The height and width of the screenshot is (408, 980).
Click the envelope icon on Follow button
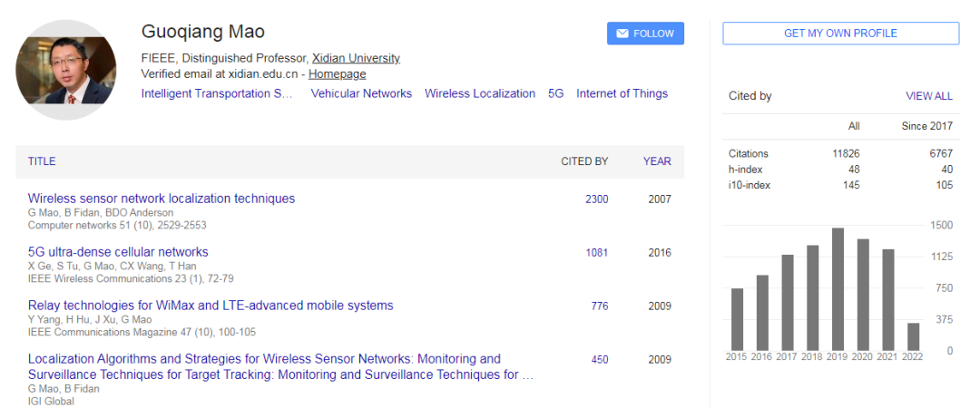[x=622, y=34]
